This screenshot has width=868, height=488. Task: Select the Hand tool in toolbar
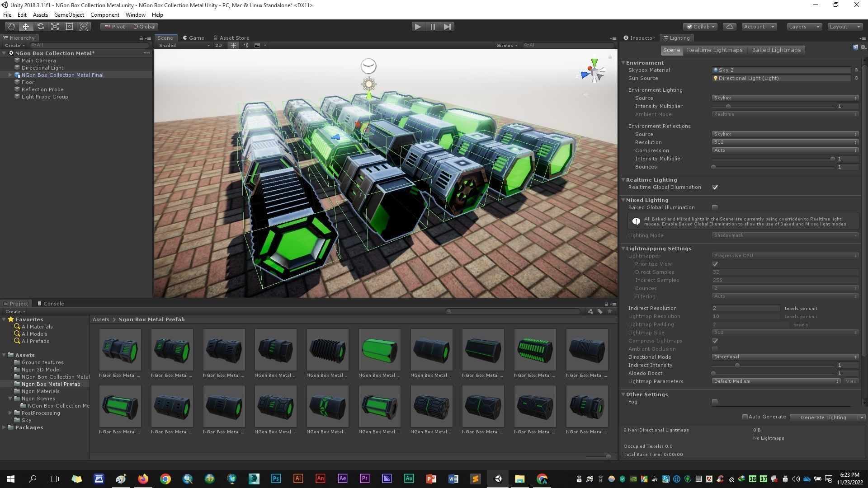(x=11, y=27)
